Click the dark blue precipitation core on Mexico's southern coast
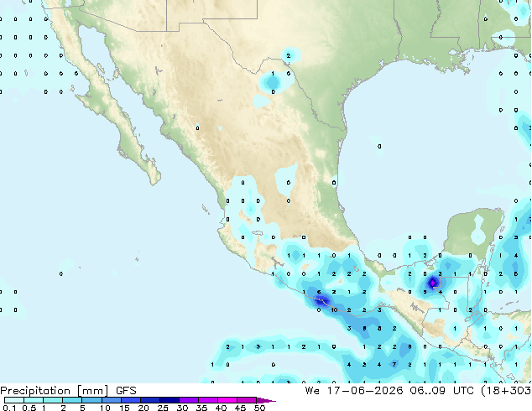This screenshot has width=532, height=411. point(321,300)
